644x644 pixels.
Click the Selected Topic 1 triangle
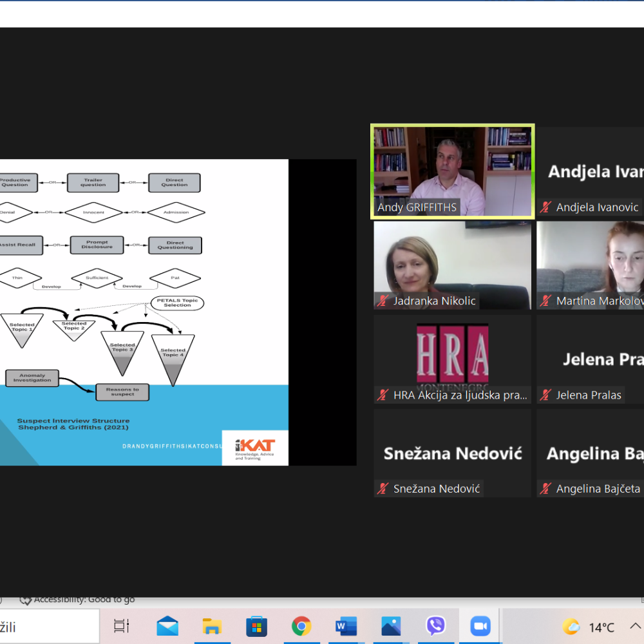coord(22,330)
